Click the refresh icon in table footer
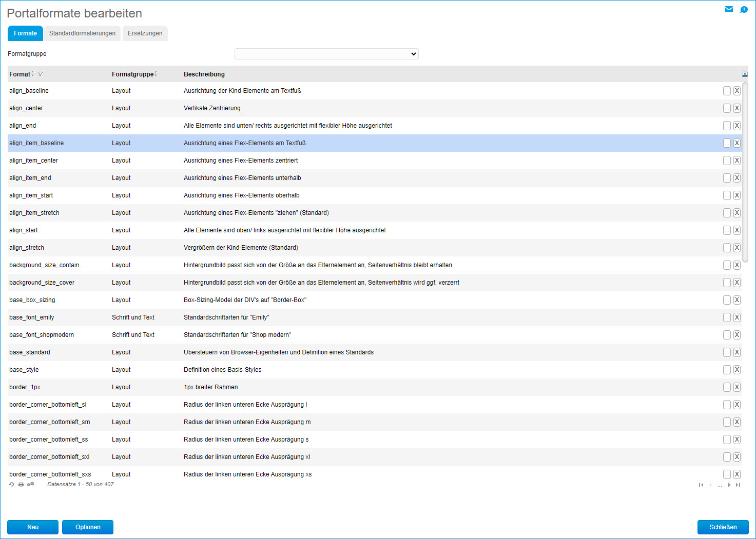The width and height of the screenshot is (756, 539). (x=12, y=485)
